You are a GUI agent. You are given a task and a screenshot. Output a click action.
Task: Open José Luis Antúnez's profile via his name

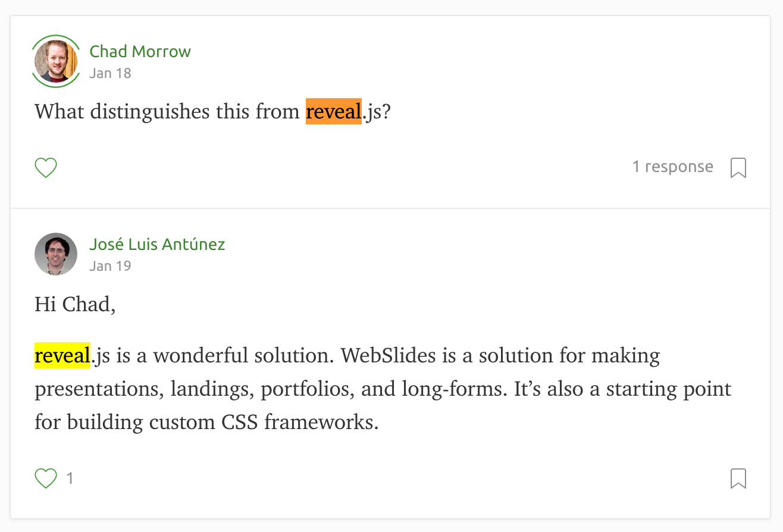157,244
